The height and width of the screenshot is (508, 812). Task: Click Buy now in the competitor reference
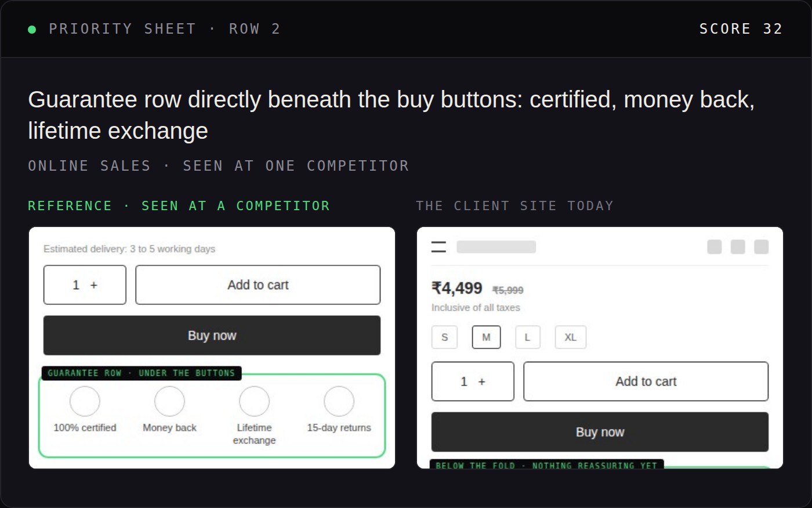pos(212,336)
